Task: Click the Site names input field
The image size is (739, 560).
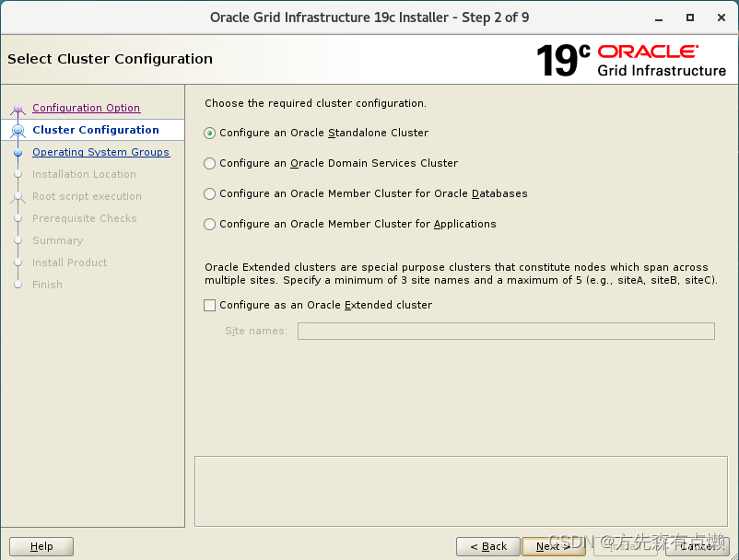Action: point(506,331)
